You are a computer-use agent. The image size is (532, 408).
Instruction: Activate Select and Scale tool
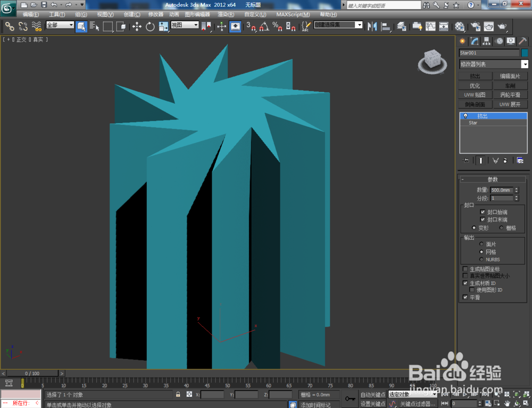tap(163, 27)
